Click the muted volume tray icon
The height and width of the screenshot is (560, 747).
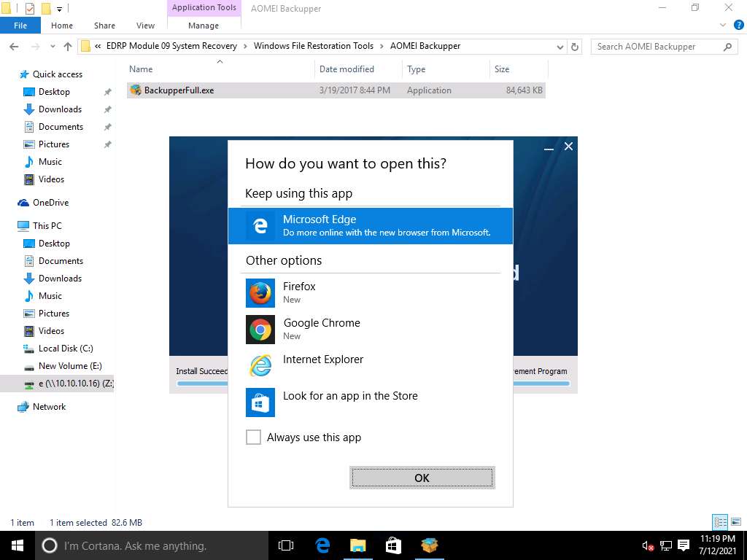coord(648,545)
